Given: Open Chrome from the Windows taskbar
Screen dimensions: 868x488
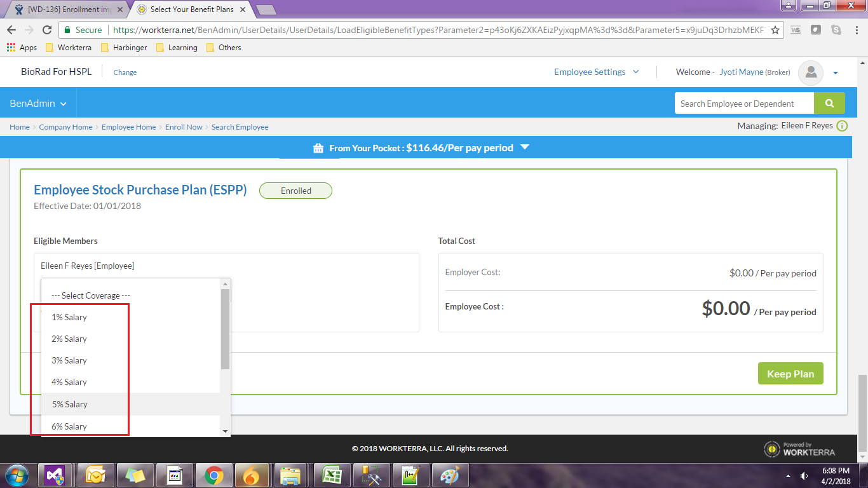Looking at the screenshot, I should pos(213,475).
